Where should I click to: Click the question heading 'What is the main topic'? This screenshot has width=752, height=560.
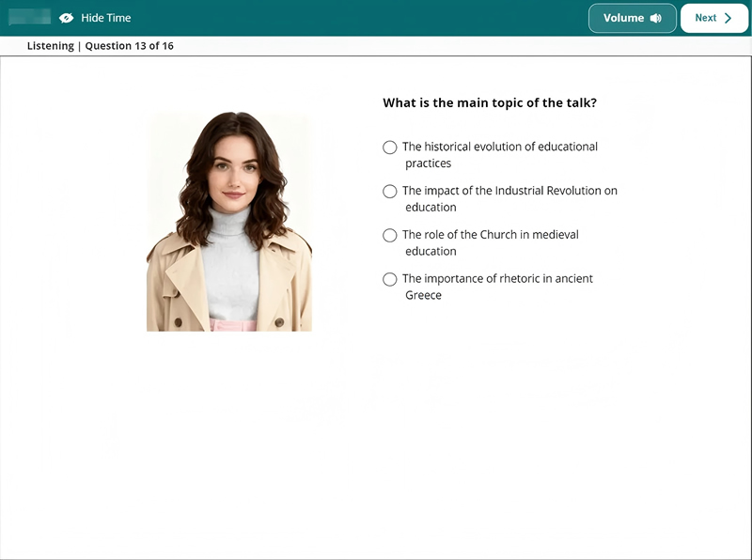(489, 103)
